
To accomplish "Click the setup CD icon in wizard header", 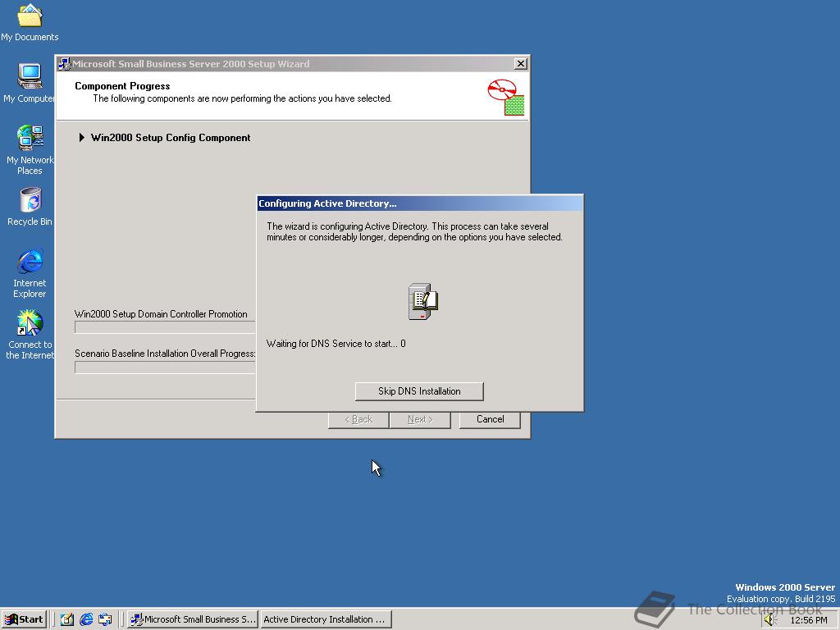I will [x=505, y=97].
